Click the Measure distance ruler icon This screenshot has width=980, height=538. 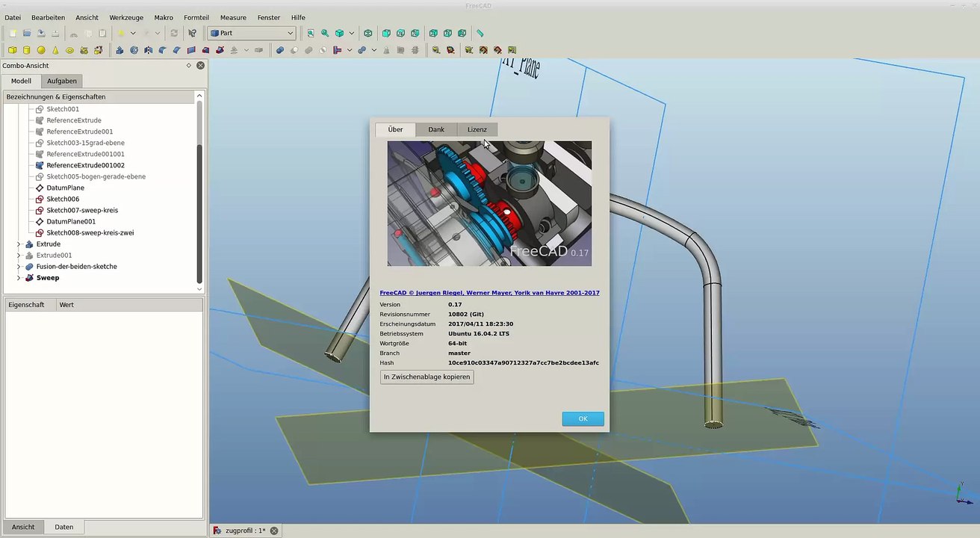(x=480, y=33)
